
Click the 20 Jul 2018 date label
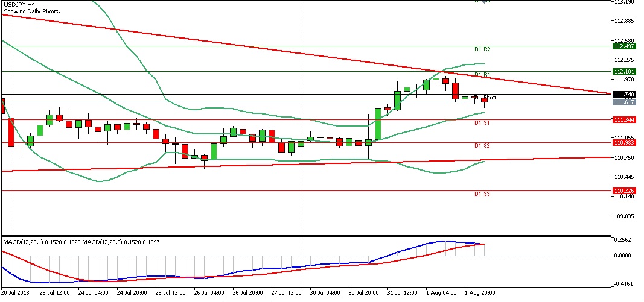[14, 293]
